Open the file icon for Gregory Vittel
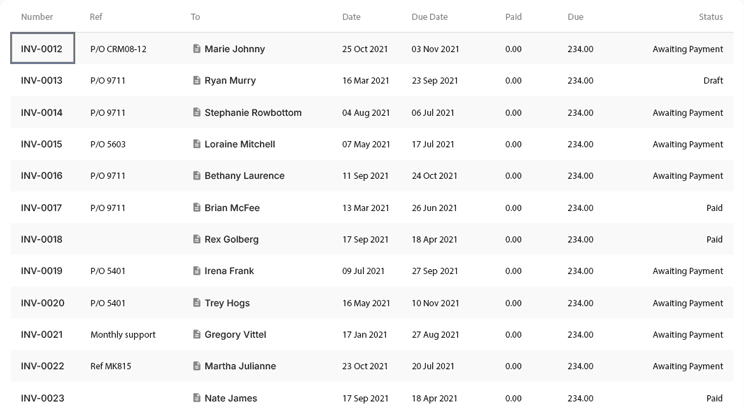The width and height of the screenshot is (744, 413). pyautogui.click(x=197, y=335)
